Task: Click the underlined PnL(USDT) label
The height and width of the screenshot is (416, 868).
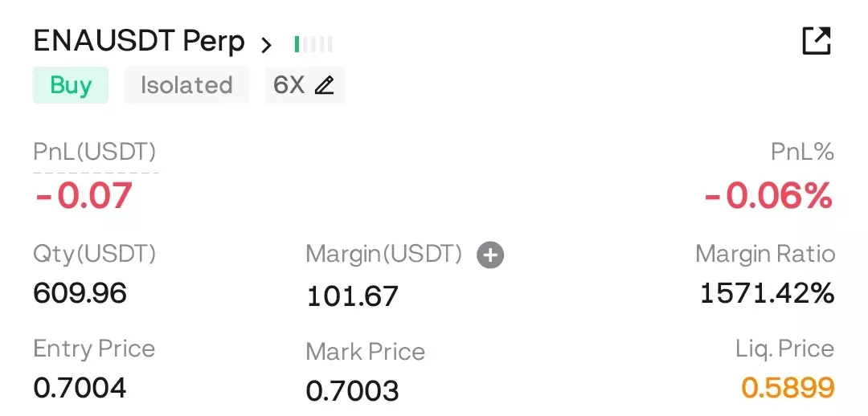Action: tap(95, 152)
